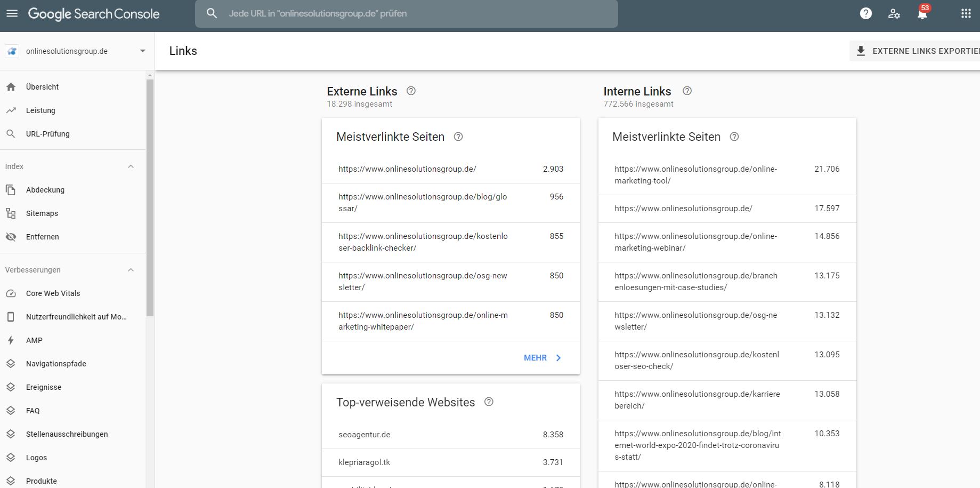Open online-marketing-webinar internal page row
Viewport: 980px width, 488px height.
click(x=727, y=242)
